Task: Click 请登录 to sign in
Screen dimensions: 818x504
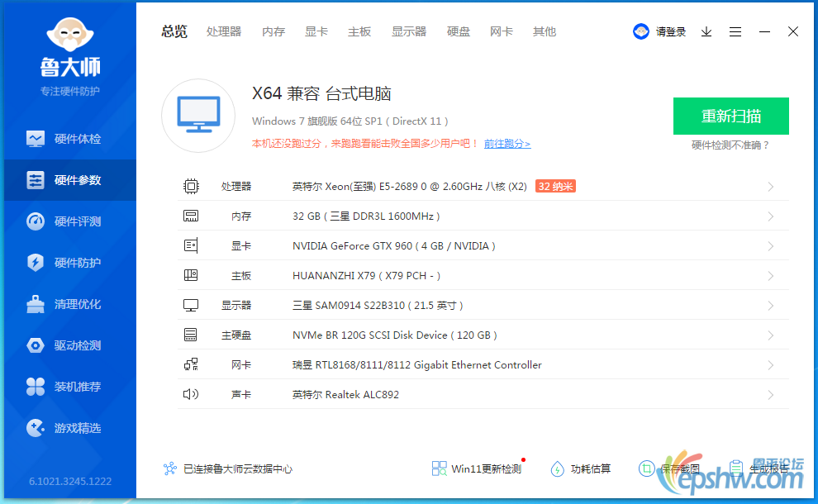Action: pos(671,32)
